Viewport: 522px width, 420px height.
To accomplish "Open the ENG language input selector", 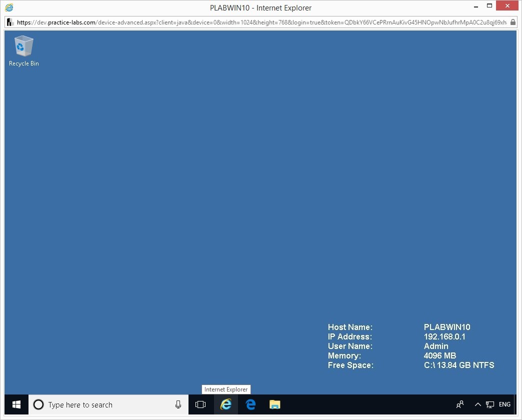I will pos(504,404).
